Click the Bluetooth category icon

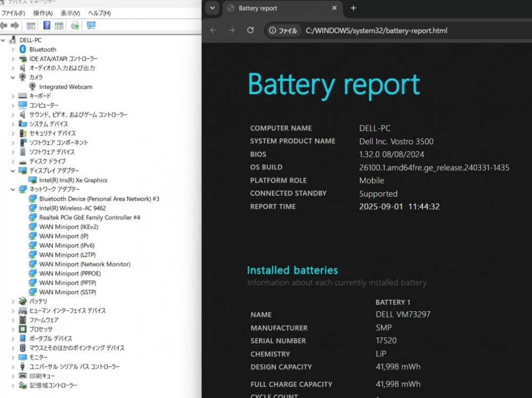coord(23,49)
